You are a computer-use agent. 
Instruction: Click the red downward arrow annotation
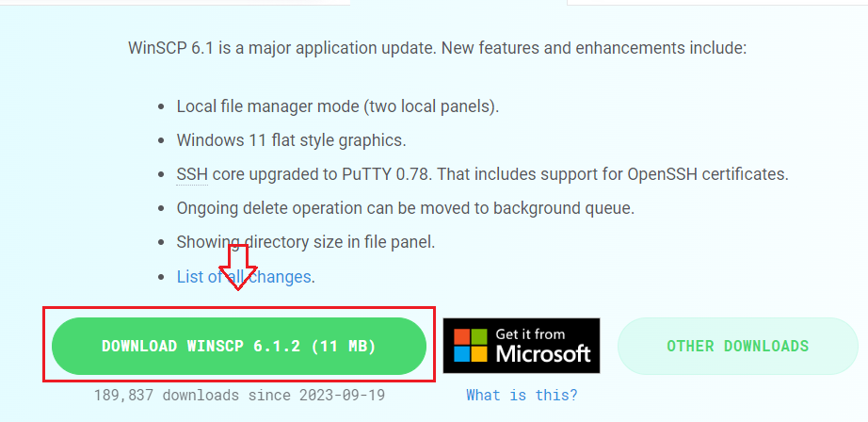[x=237, y=267]
